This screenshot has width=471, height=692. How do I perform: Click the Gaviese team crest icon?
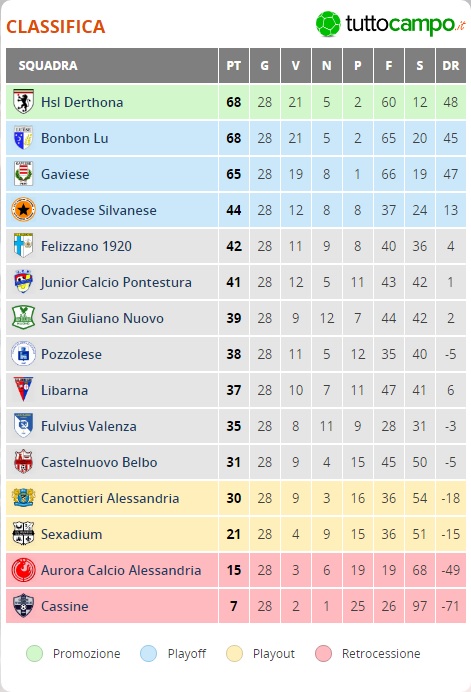(23, 174)
